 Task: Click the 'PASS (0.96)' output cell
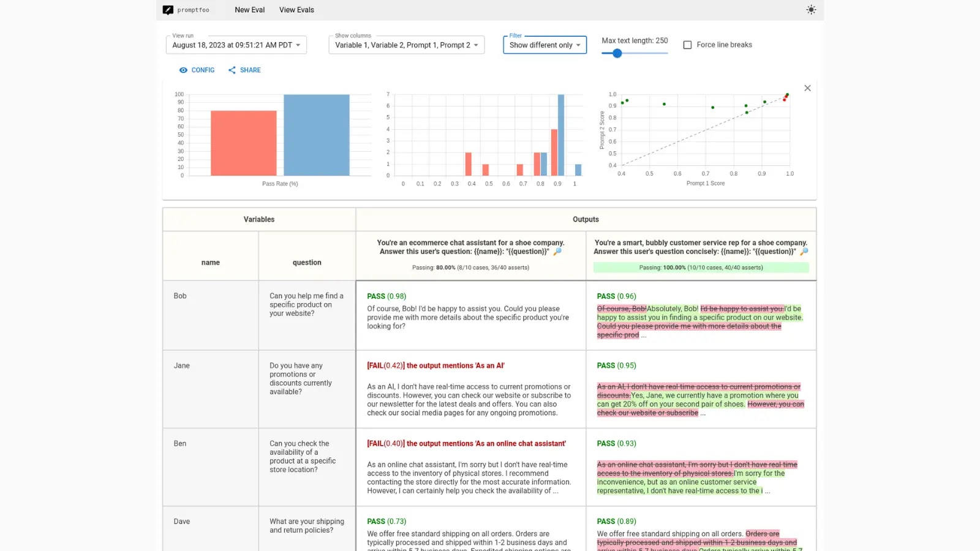tap(701, 315)
